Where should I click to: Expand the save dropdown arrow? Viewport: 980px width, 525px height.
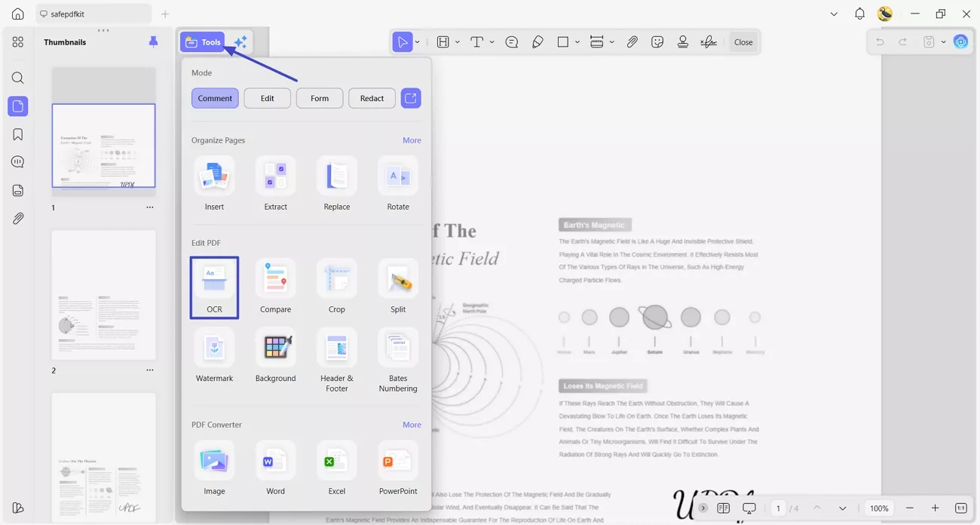coord(943,42)
